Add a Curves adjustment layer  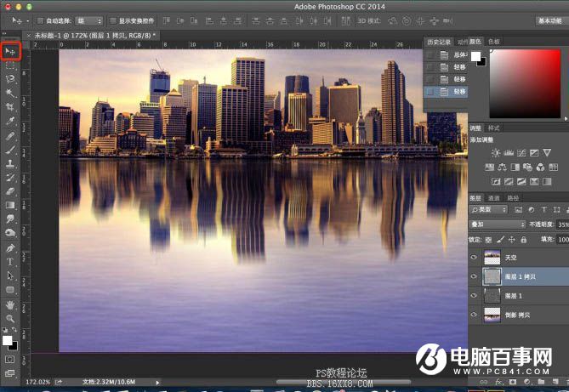(x=521, y=153)
